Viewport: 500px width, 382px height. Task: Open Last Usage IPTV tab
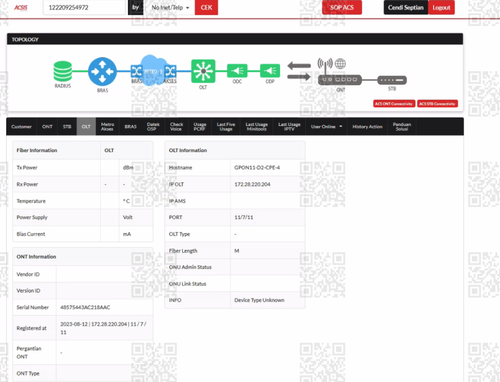tap(289, 127)
